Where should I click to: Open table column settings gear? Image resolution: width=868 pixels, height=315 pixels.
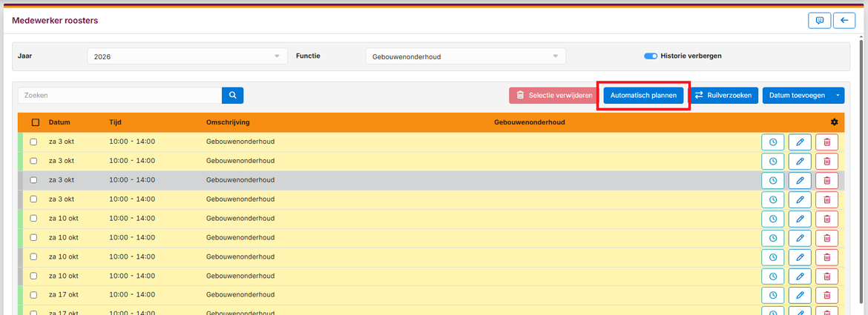click(x=834, y=122)
